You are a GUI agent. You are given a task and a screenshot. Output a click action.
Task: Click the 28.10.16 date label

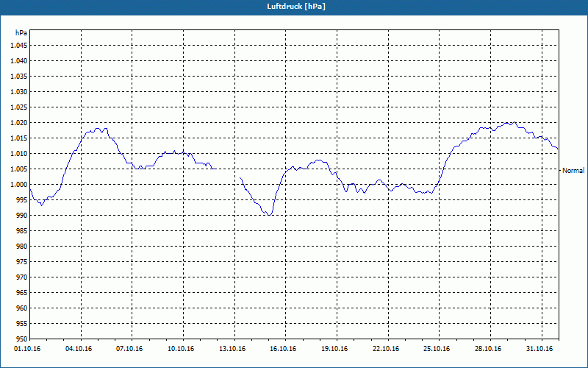coord(488,349)
